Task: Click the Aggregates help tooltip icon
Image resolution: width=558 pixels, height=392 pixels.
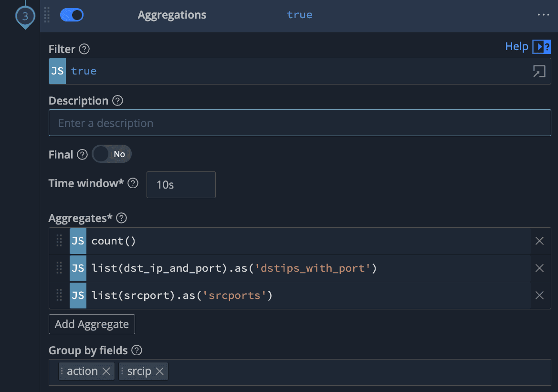Action: [x=122, y=218]
